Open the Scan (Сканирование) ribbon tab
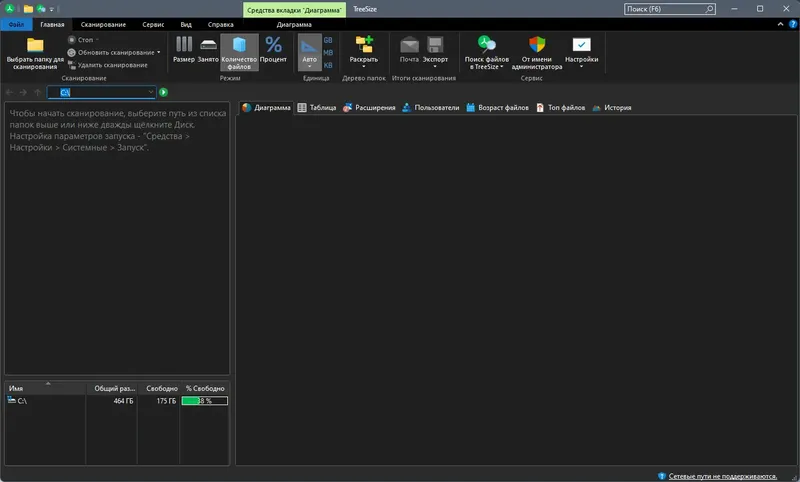 [103, 24]
